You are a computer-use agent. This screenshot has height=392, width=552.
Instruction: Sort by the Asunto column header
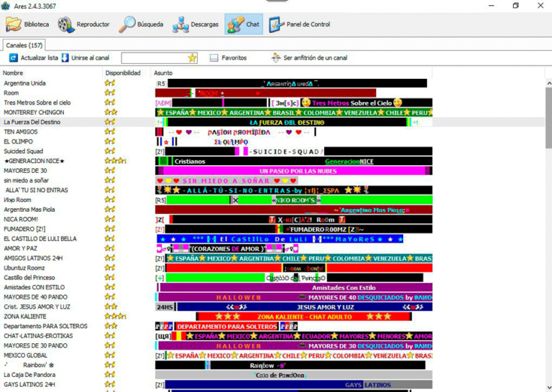coord(163,73)
